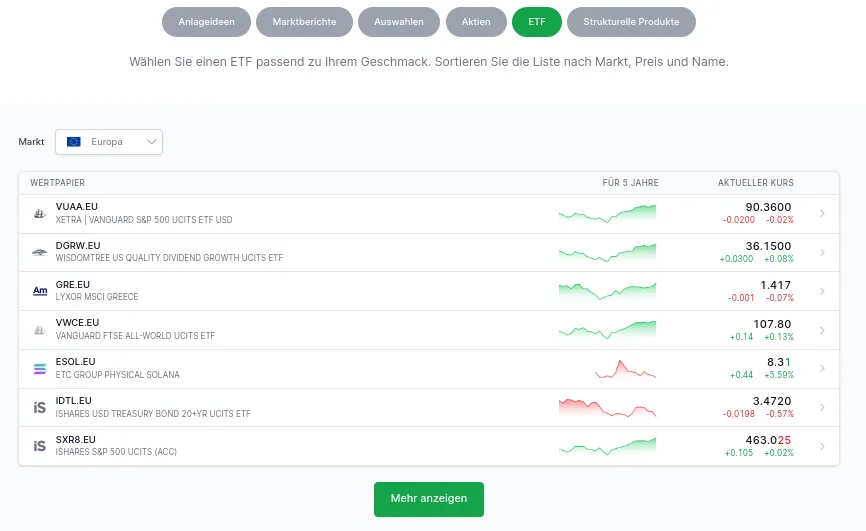Click the Mehr anzeigen button
The image size is (866, 531).
point(429,499)
